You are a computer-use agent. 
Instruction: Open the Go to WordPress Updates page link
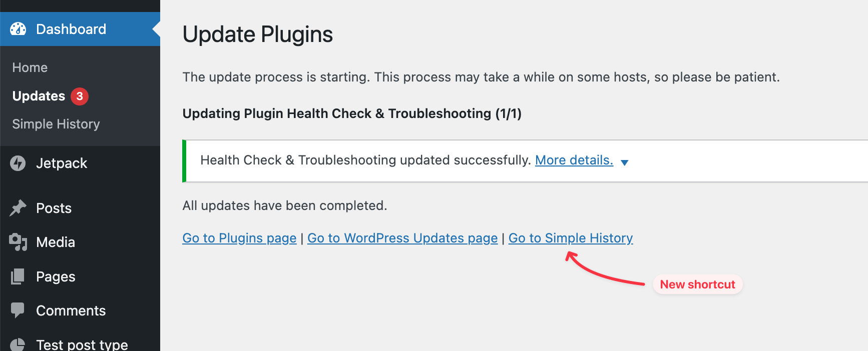tap(402, 238)
